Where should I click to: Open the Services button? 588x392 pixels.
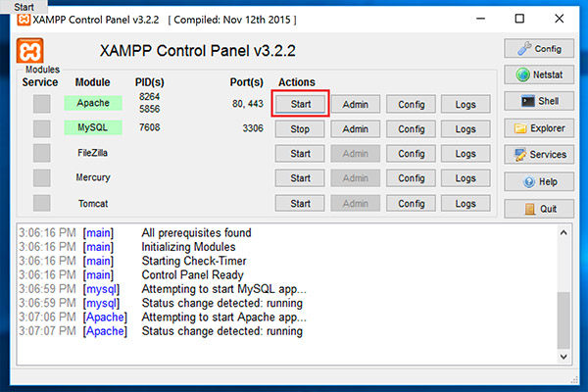(x=539, y=155)
